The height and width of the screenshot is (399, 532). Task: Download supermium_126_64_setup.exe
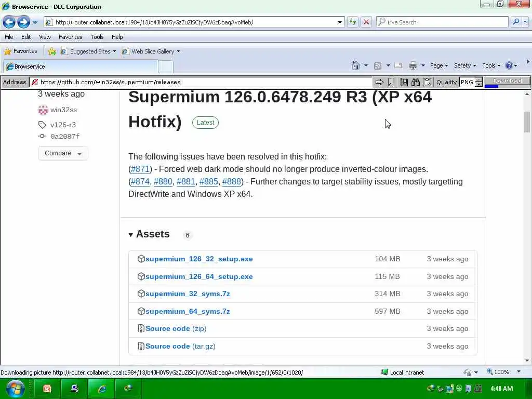click(x=199, y=277)
